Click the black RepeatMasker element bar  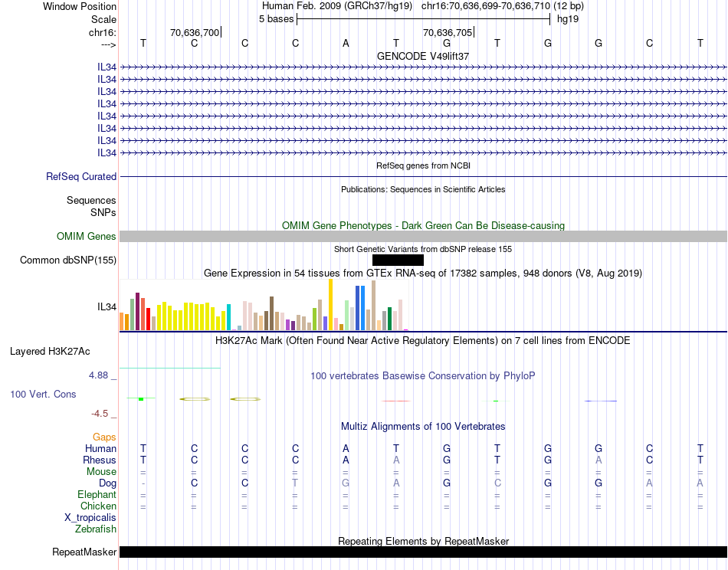423,552
